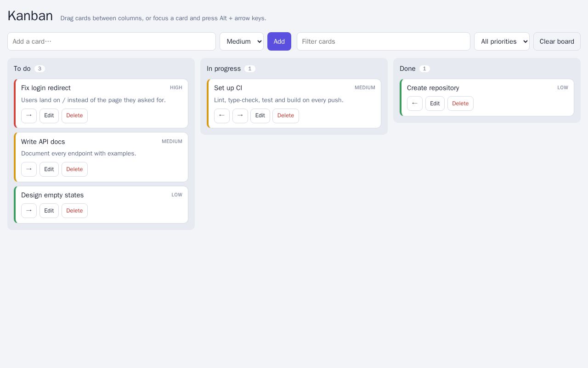Viewport: 588px width, 368px height.
Task: Focus the 'Add a card' input field
Action: [x=112, y=41]
